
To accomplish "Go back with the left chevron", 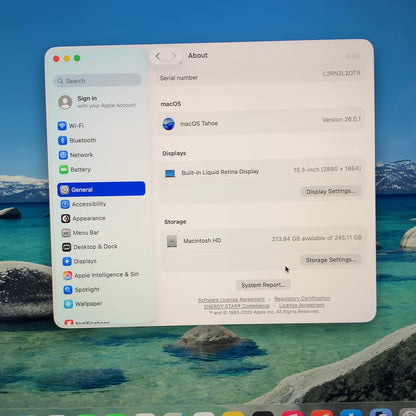I will (x=158, y=56).
